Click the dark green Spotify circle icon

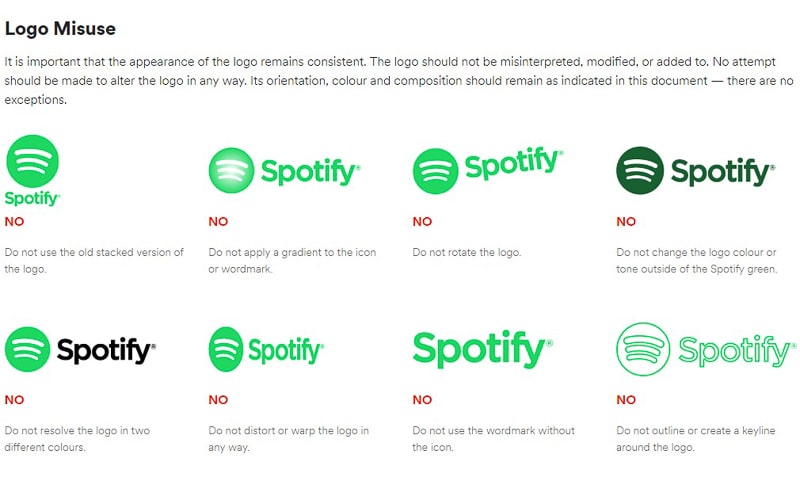click(x=640, y=171)
